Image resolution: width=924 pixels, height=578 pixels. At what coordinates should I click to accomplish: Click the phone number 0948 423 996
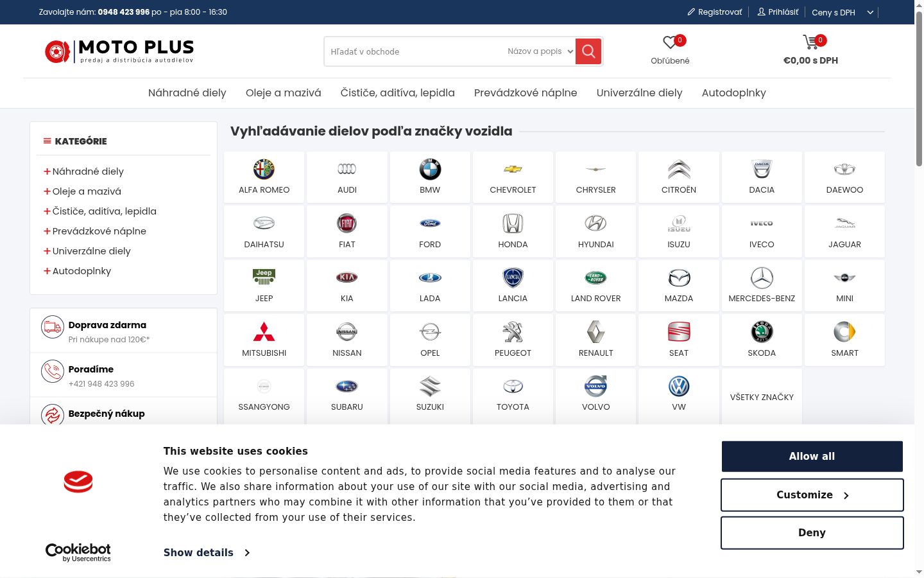point(123,12)
